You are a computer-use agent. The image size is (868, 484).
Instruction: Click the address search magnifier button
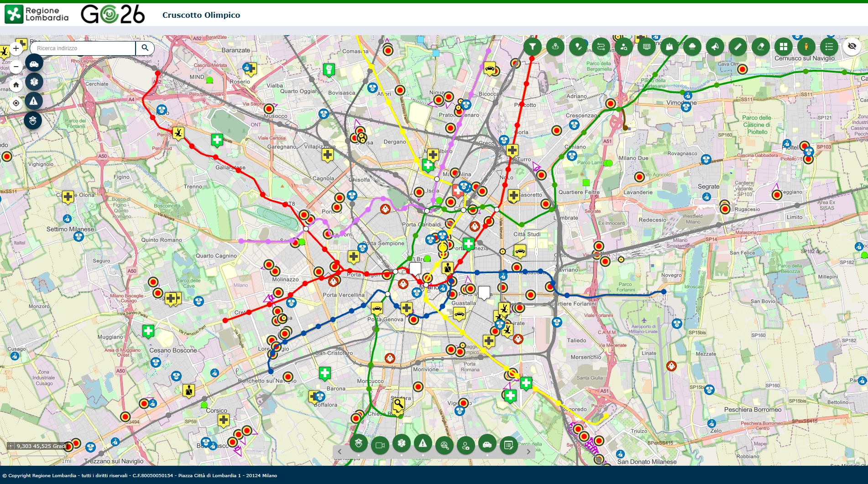pyautogui.click(x=145, y=48)
